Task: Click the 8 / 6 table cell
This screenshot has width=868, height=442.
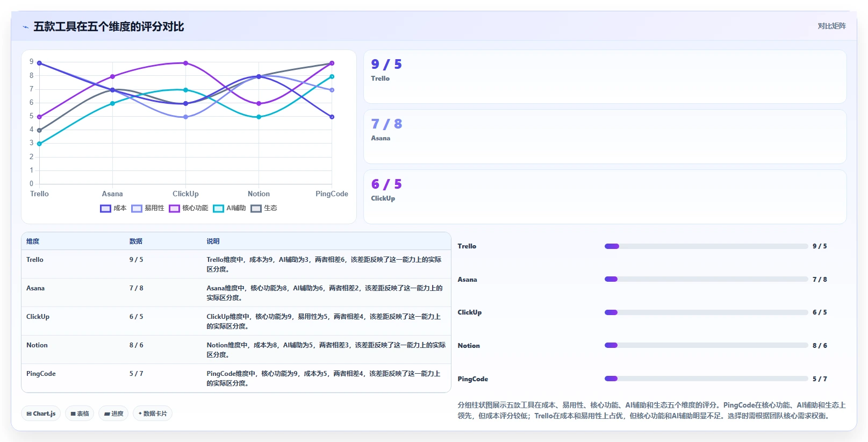Action: (x=136, y=345)
